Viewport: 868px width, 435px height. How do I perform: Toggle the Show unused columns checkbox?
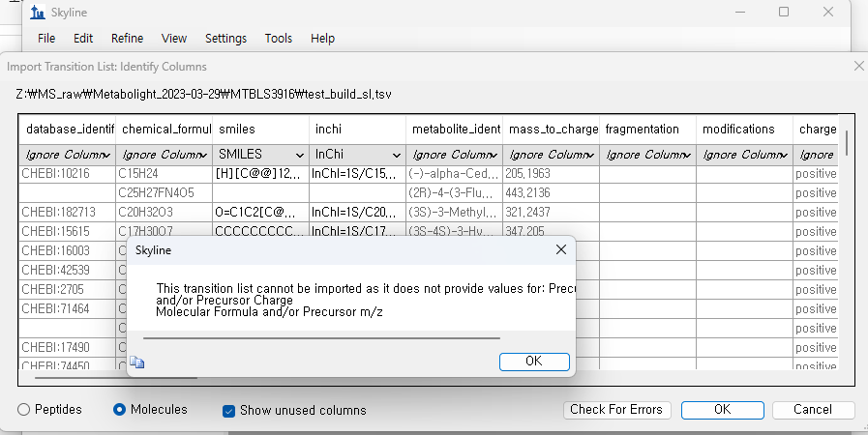point(229,410)
